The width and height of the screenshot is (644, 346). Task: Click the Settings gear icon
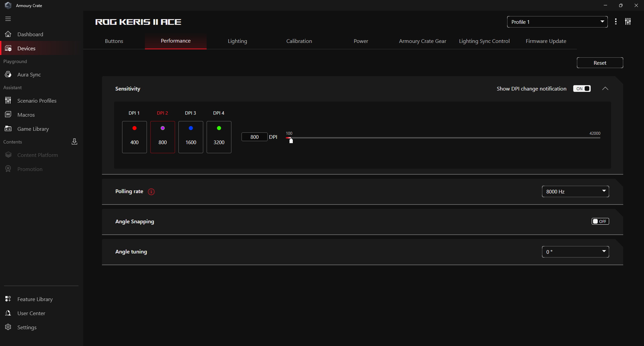coord(8,327)
